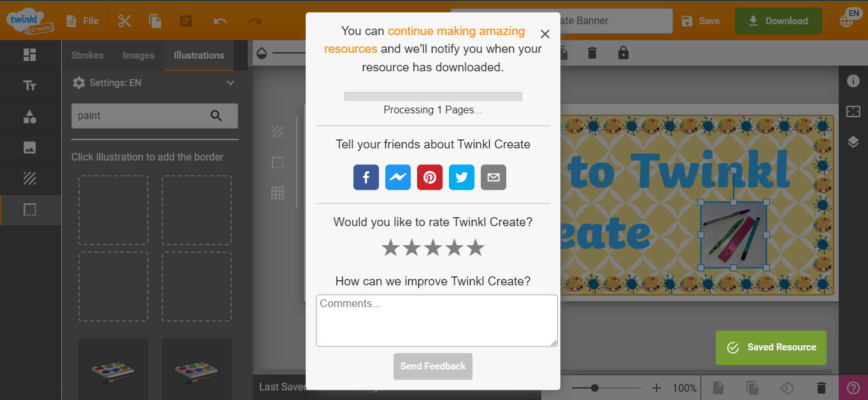Click the Send Feedback button
Image resolution: width=868 pixels, height=400 pixels.
pyautogui.click(x=433, y=366)
